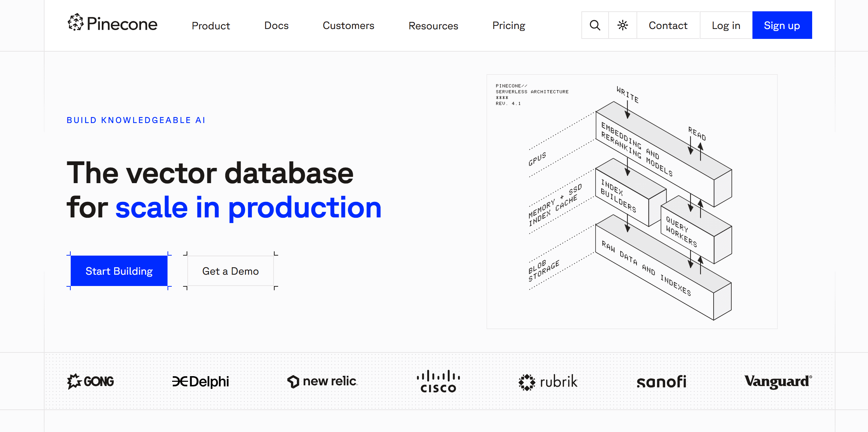The width and height of the screenshot is (868, 432).
Task: Expand the Product navigation menu
Action: click(211, 25)
